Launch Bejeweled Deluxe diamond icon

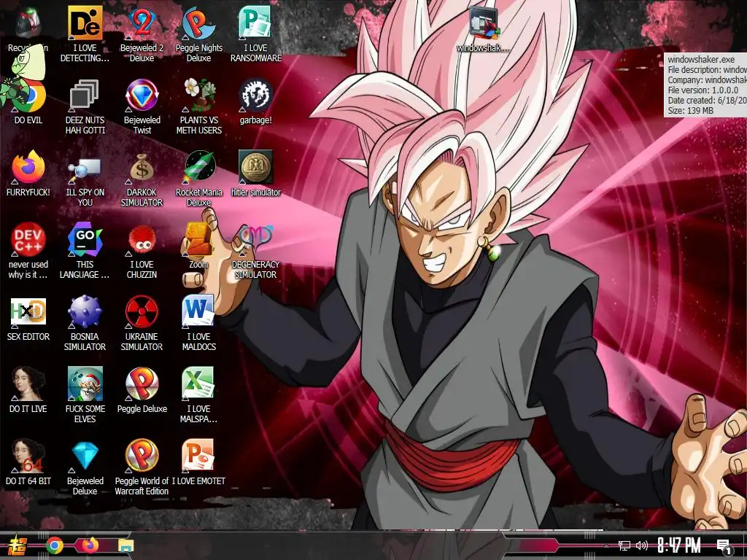point(85,456)
